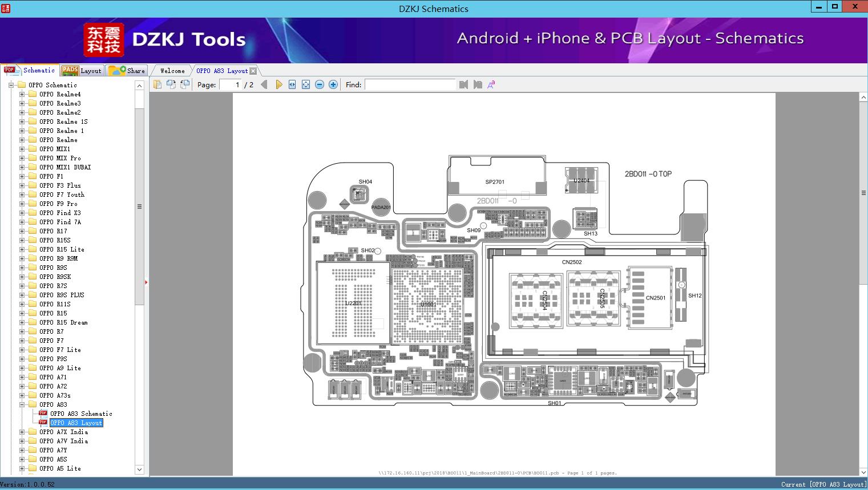Expand the OPPO Realme4 folder
This screenshot has width=868, height=490.
click(22, 94)
